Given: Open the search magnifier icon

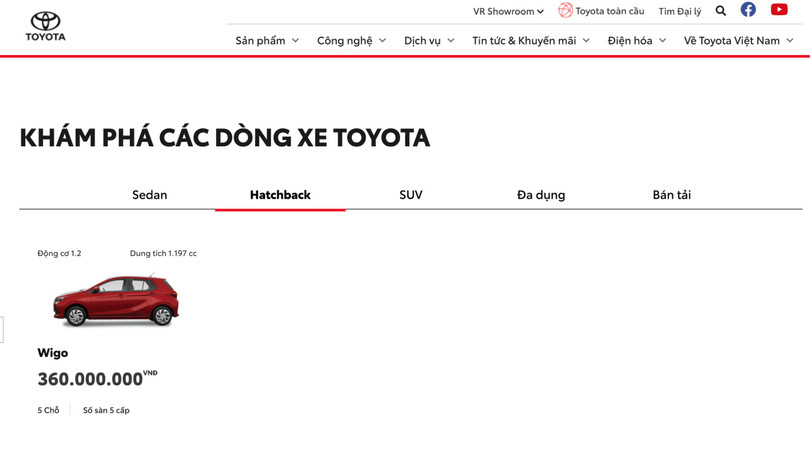Looking at the screenshot, I should coord(721,11).
